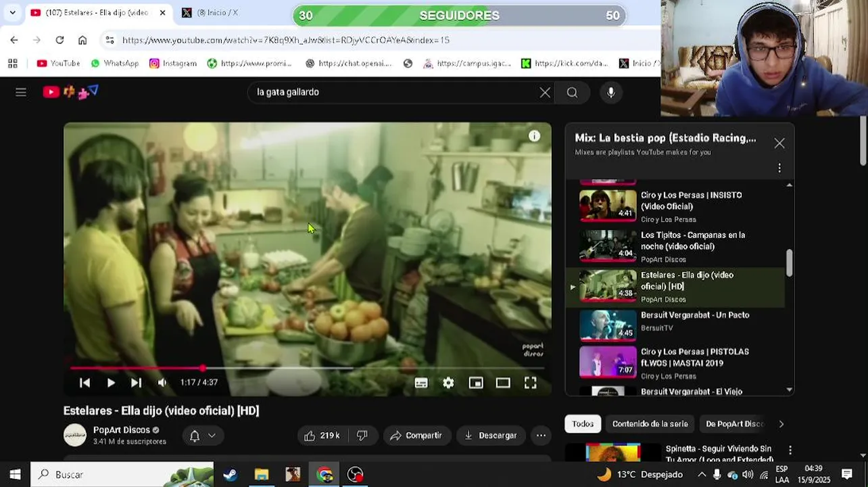
Task: Like the video with 219 k
Action: pyautogui.click(x=322, y=436)
